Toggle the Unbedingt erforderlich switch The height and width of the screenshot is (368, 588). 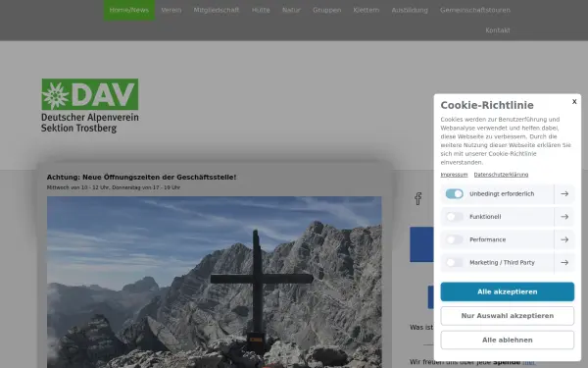454,193
